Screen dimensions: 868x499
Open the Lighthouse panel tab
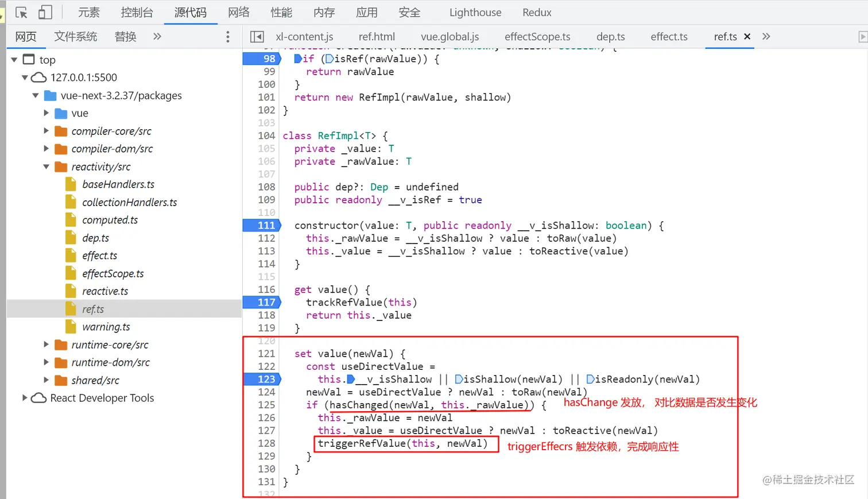475,12
